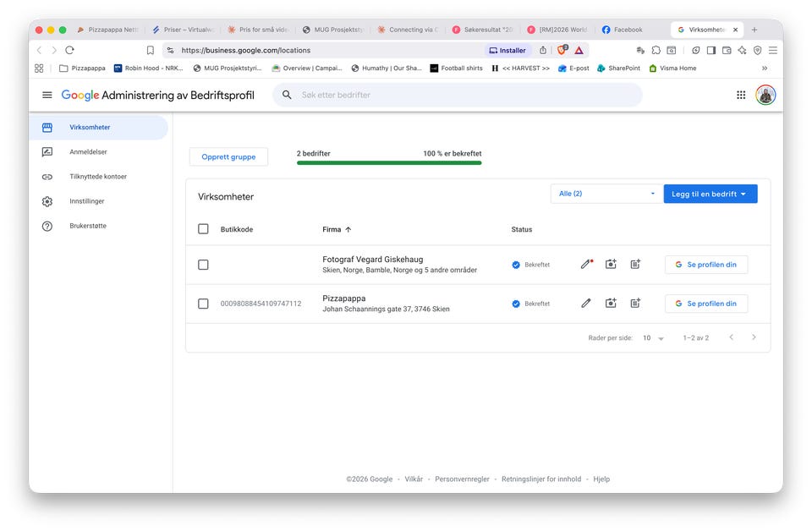The height and width of the screenshot is (531, 812).
Task: Open the Hjelp footer link
Action: pyautogui.click(x=601, y=479)
